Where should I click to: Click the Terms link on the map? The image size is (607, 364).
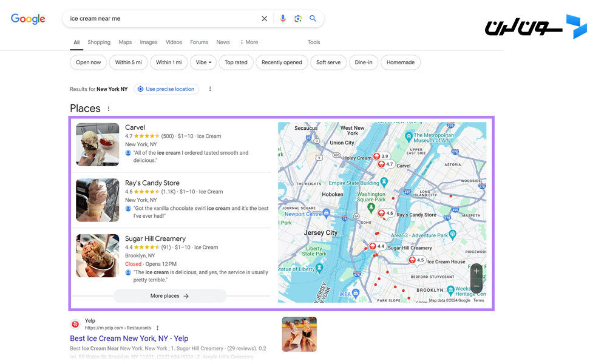pyautogui.click(x=478, y=300)
